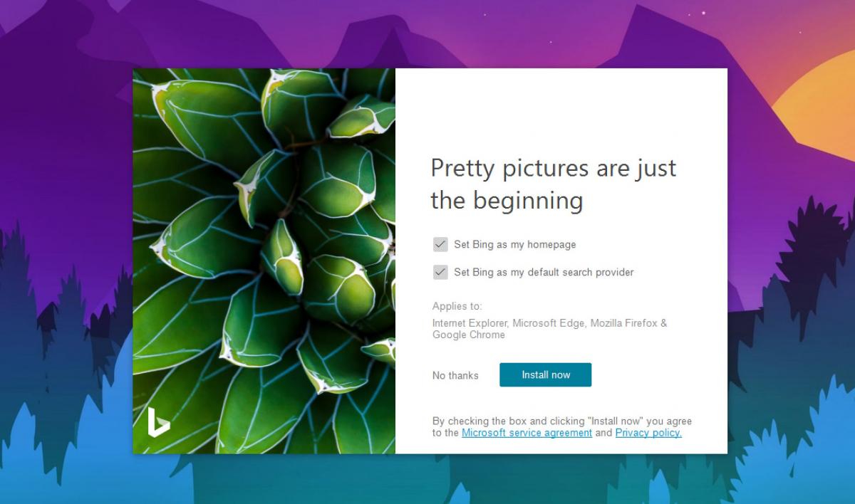Click the stars in the wallpaper sky
The image size is (855, 504).
point(702,13)
